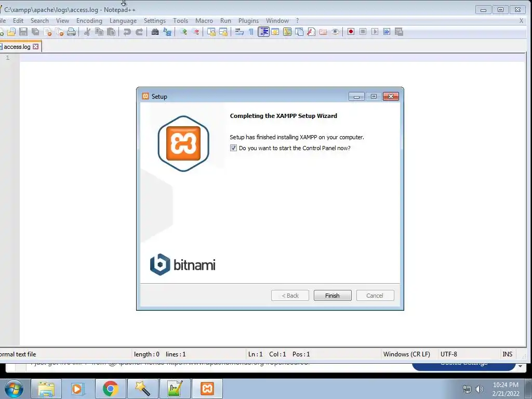Click Synchronize Horizontal Scrolling icon
This screenshot has height=399, width=532.
point(223,32)
